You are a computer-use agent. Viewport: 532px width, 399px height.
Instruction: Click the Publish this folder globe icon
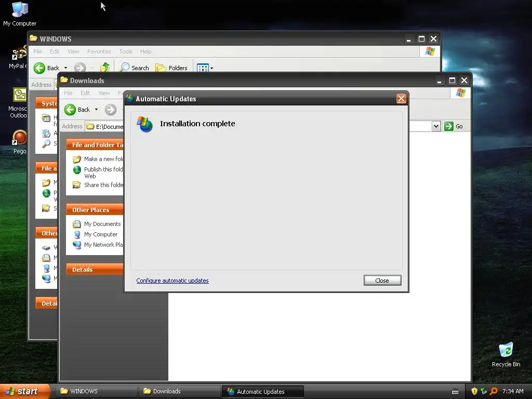77,170
